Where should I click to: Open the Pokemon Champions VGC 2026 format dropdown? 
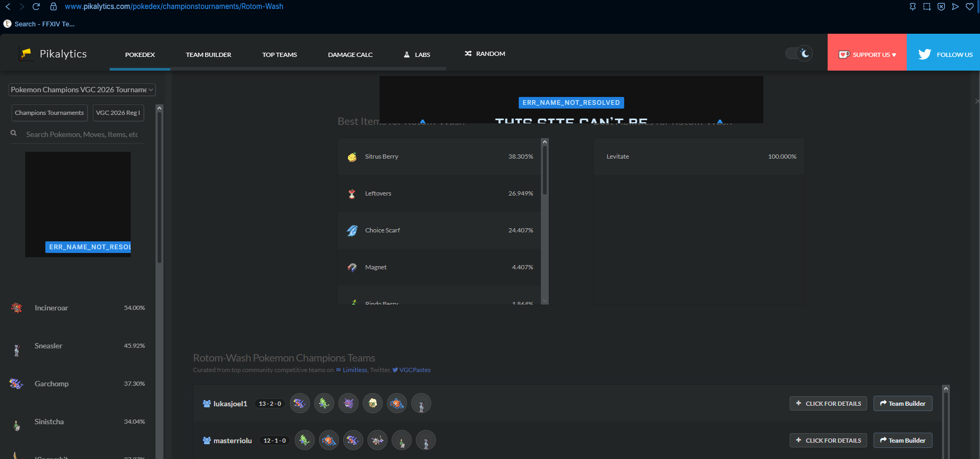(x=82, y=90)
